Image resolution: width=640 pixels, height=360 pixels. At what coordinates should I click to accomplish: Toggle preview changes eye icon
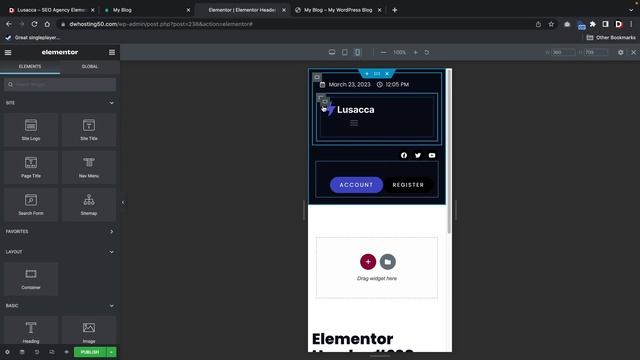[66, 352]
